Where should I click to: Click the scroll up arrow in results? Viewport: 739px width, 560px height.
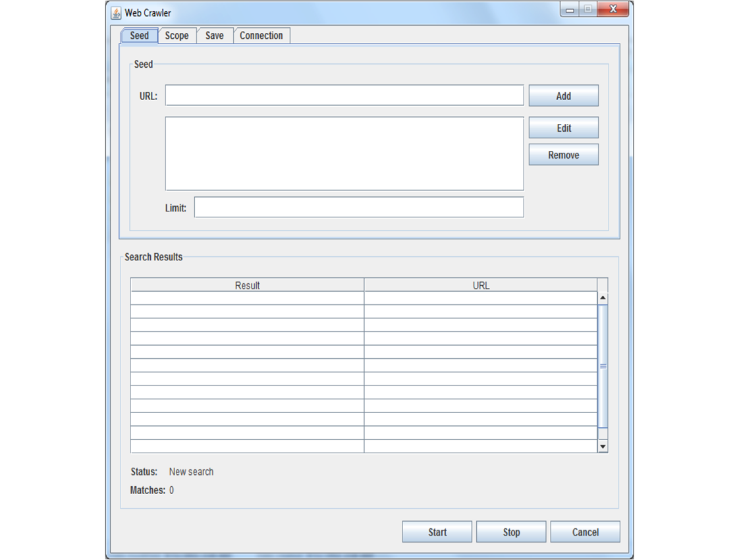(x=602, y=298)
